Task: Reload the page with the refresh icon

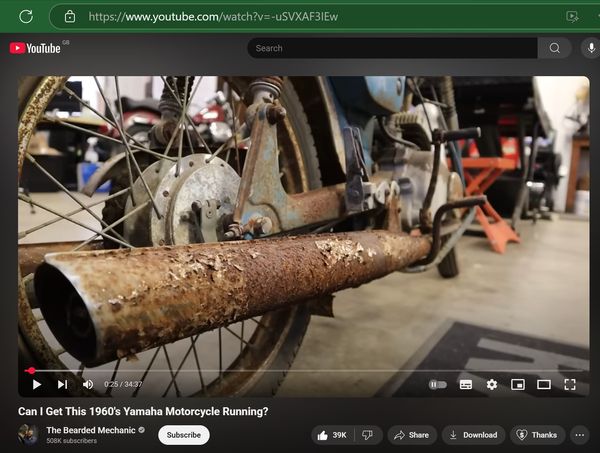Action: [26, 16]
